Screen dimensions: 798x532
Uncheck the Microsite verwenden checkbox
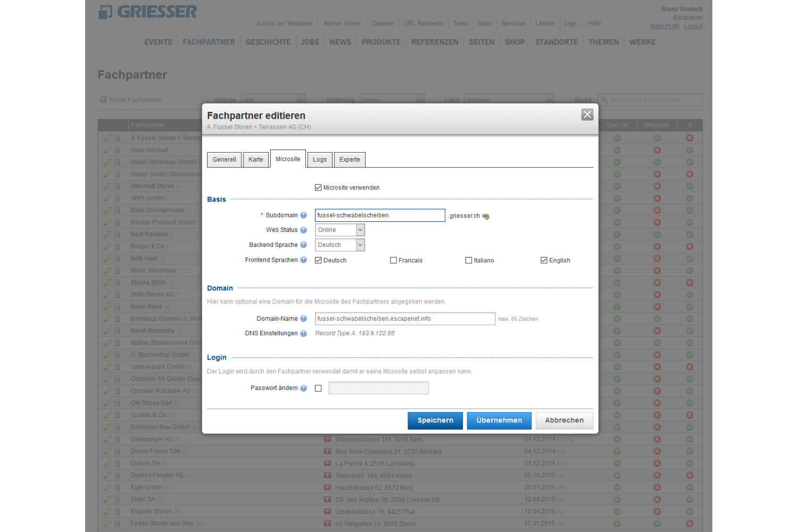[318, 188]
